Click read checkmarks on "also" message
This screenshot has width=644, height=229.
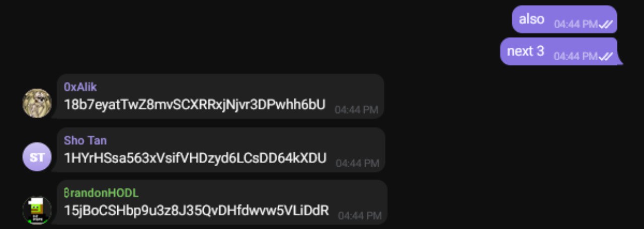pos(606,24)
